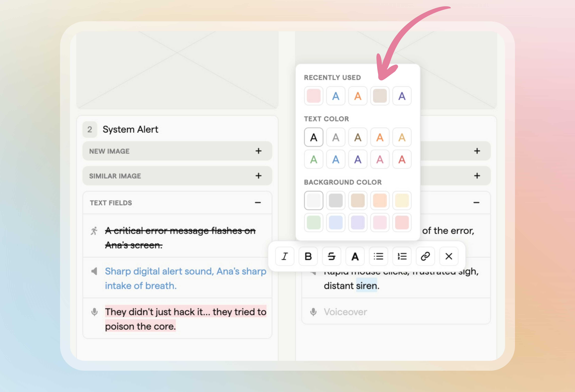Click the speaker icon beside Sharp digital alert

pos(94,271)
